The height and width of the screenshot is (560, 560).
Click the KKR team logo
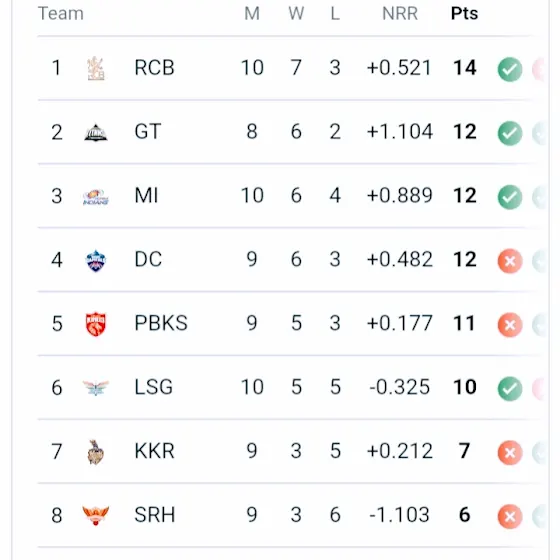coord(96,452)
